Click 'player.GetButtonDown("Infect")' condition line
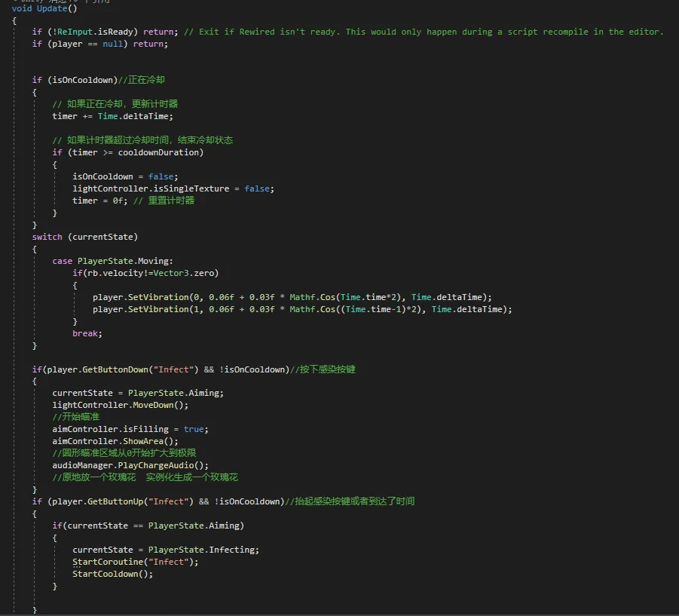The height and width of the screenshot is (616, 679). [161, 369]
